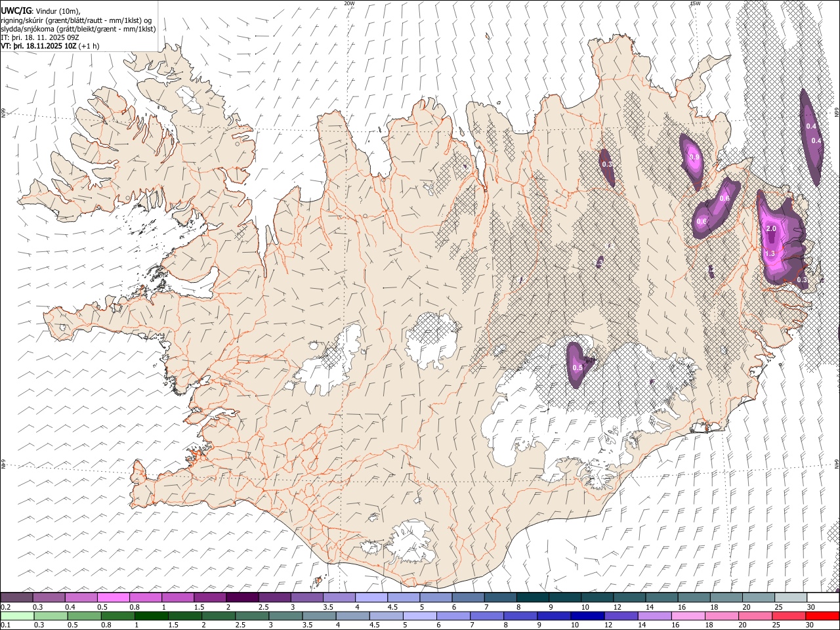Select the deep blue 10–12 rain swatch

tap(587, 616)
